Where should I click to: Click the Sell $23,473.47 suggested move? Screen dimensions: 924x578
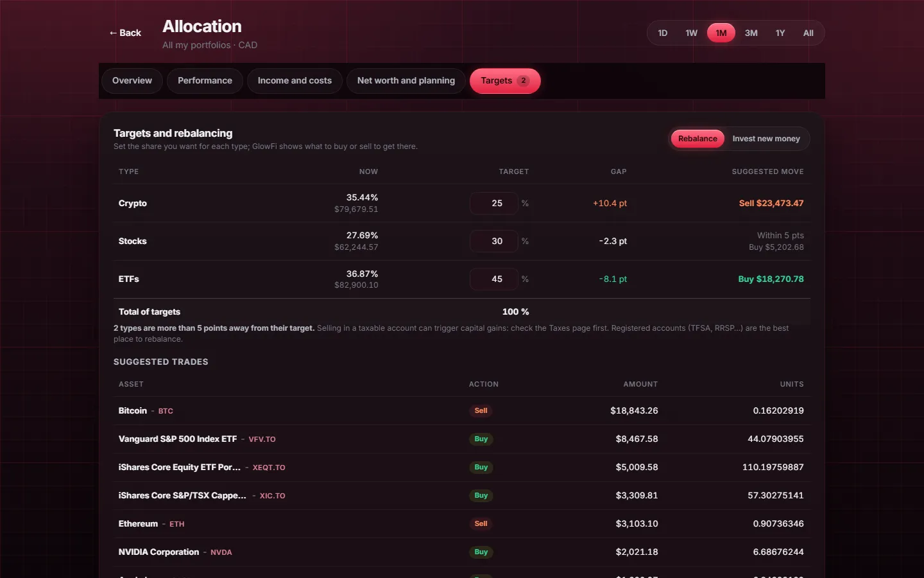point(771,203)
